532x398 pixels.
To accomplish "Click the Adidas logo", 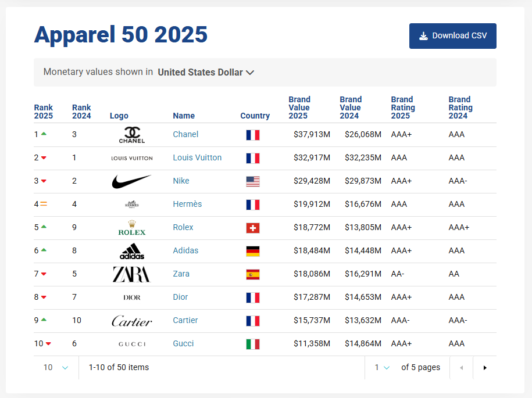I will click(132, 251).
